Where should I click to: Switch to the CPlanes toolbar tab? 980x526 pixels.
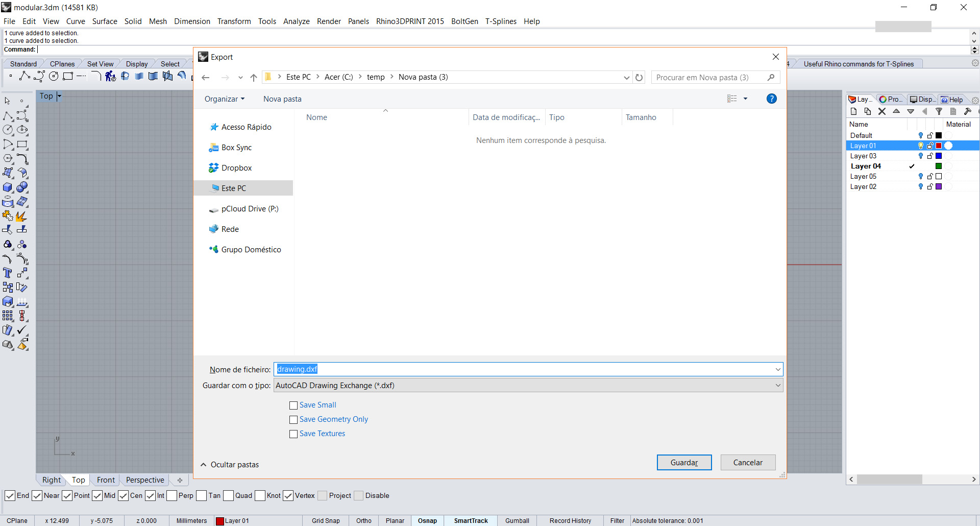click(62, 64)
